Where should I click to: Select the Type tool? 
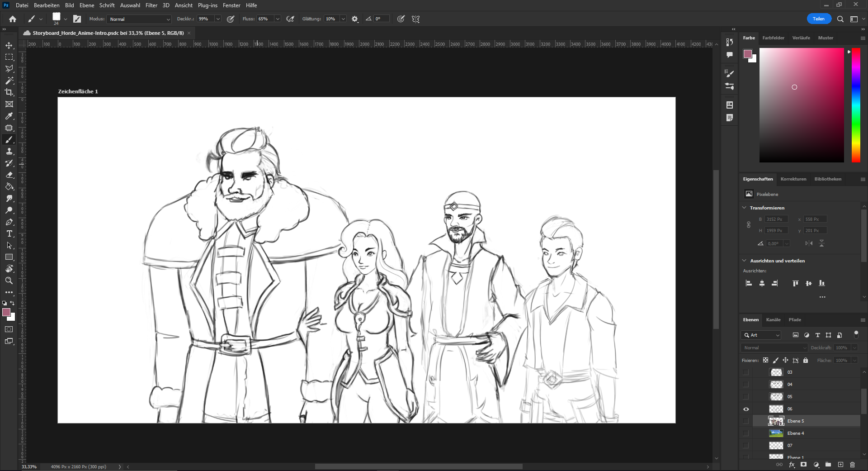pos(9,234)
